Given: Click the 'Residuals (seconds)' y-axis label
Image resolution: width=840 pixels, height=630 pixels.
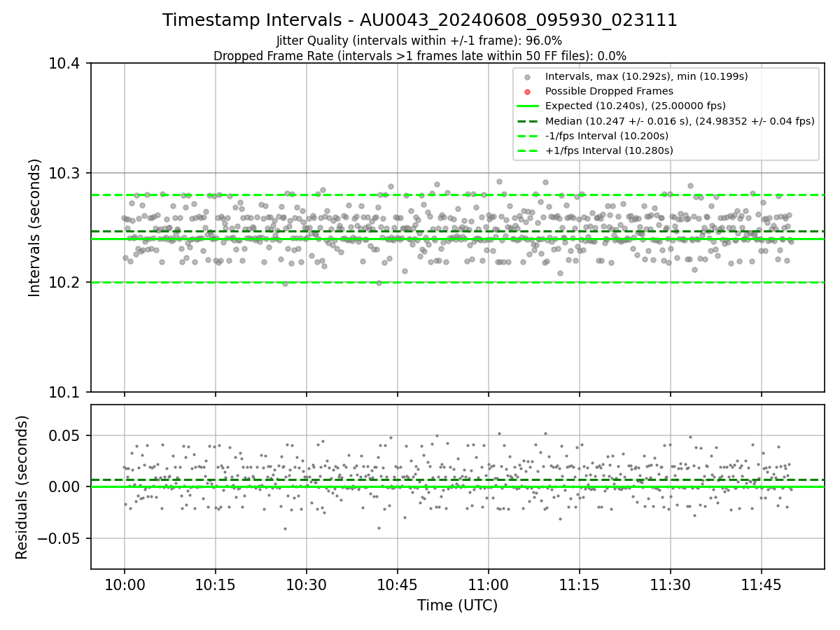Looking at the screenshot, I should tap(22, 487).
